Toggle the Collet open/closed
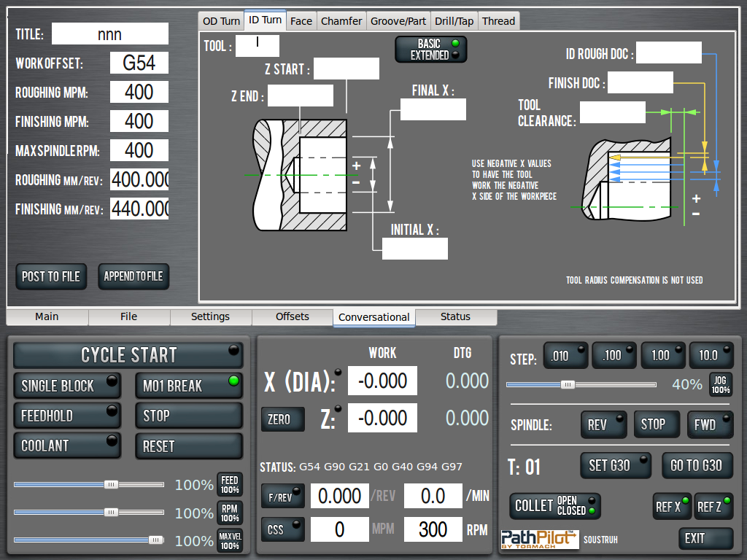Image resolution: width=747 pixels, height=560 pixels. 554,506
